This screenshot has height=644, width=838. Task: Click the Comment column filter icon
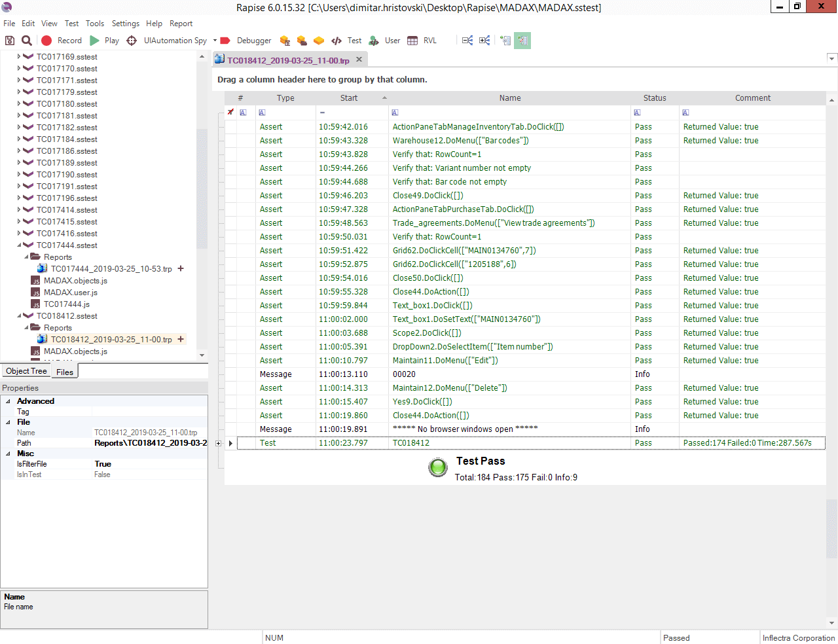pos(685,113)
